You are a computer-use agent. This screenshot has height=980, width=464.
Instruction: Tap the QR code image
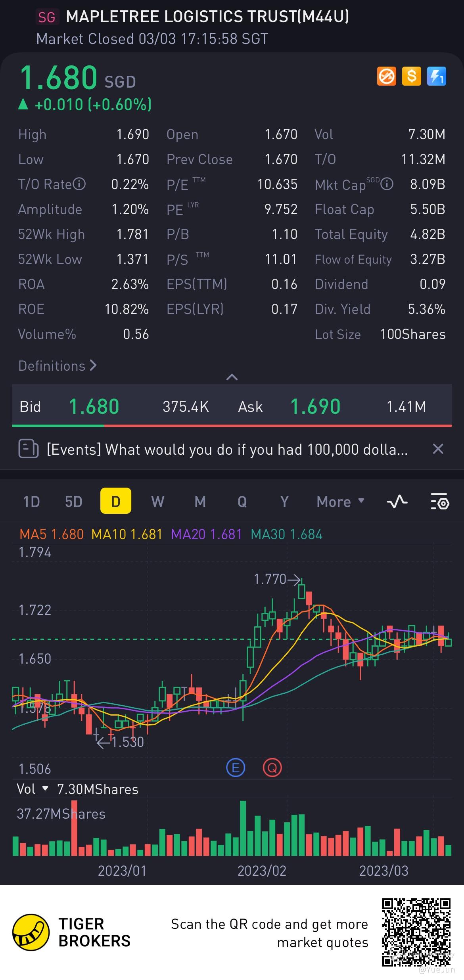coord(416,933)
